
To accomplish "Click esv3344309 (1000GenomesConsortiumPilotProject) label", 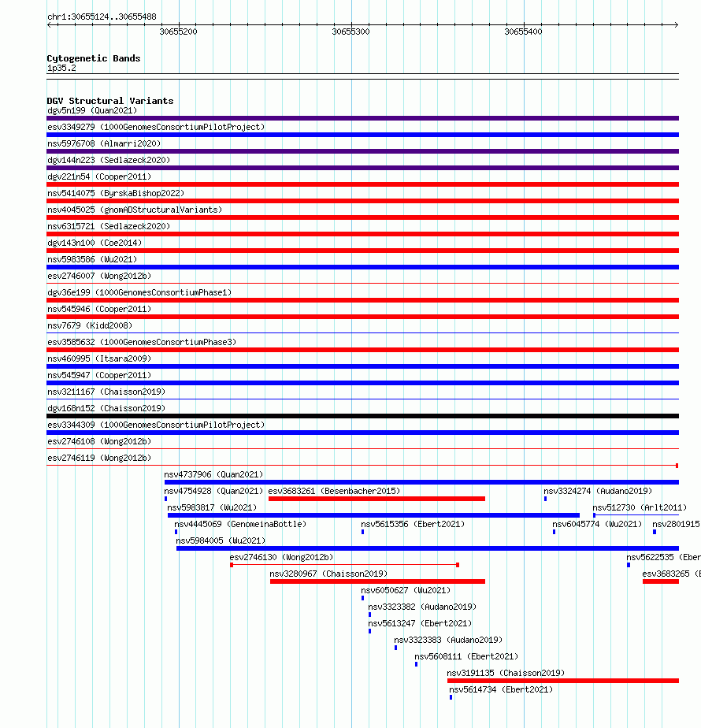I will click(x=156, y=425).
